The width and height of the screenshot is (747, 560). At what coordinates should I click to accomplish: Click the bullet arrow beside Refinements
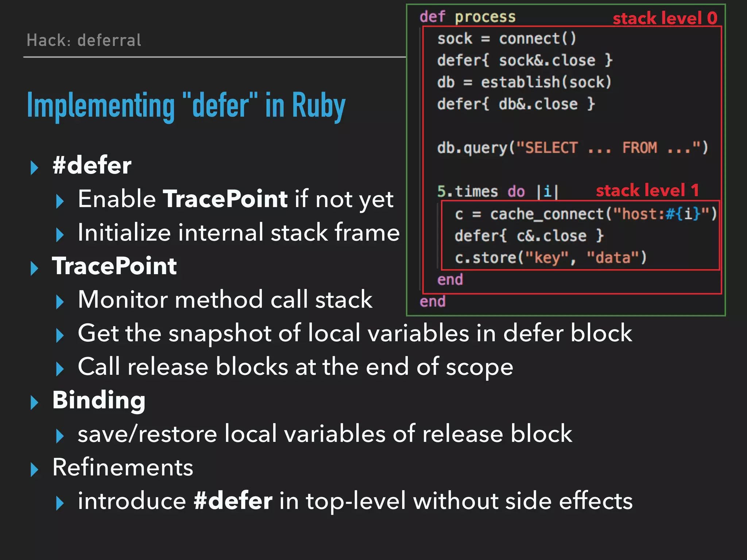tap(34, 470)
